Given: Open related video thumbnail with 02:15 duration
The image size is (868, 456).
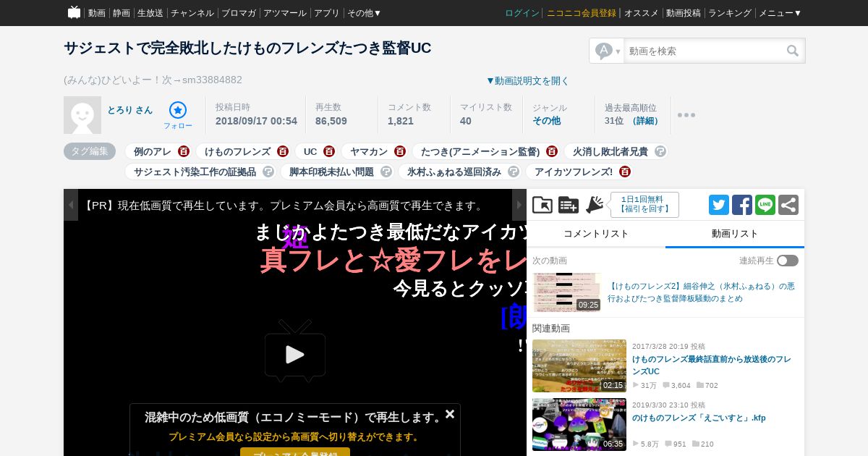Looking at the screenshot, I should (579, 366).
